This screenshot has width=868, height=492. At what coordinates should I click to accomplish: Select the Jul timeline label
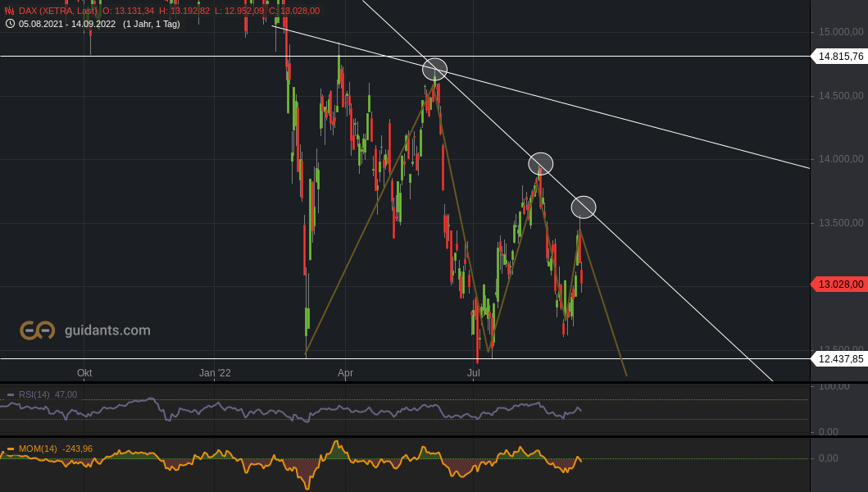pyautogui.click(x=473, y=372)
